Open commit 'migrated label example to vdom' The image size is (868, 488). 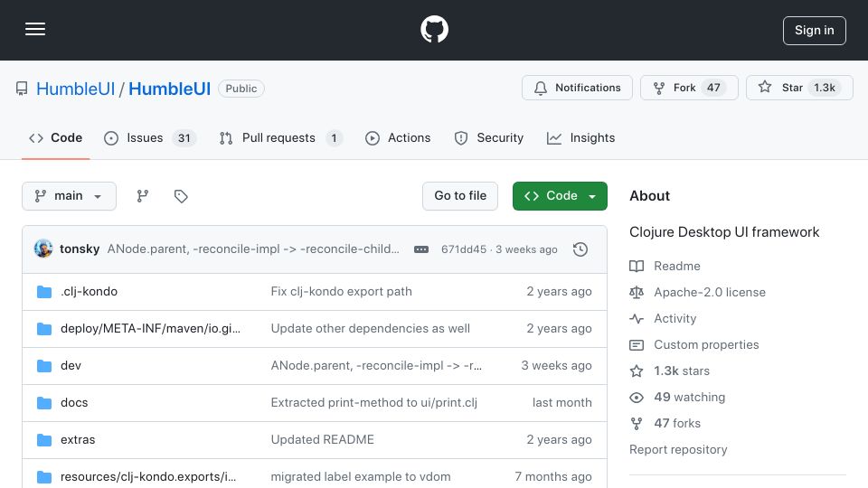[361, 477]
